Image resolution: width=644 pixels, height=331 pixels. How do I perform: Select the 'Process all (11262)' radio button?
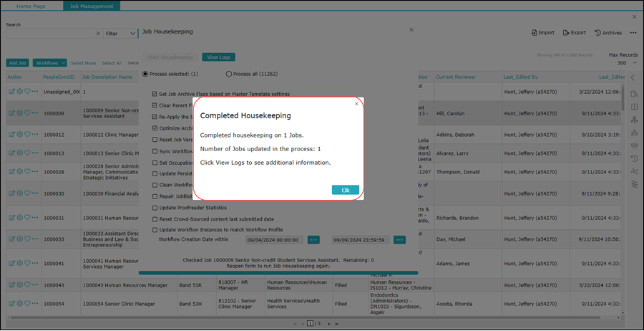point(229,74)
